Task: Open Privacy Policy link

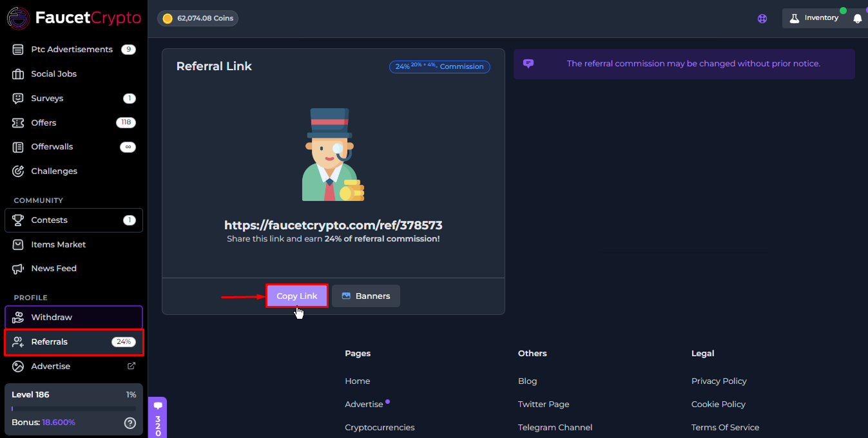Action: [719, 381]
